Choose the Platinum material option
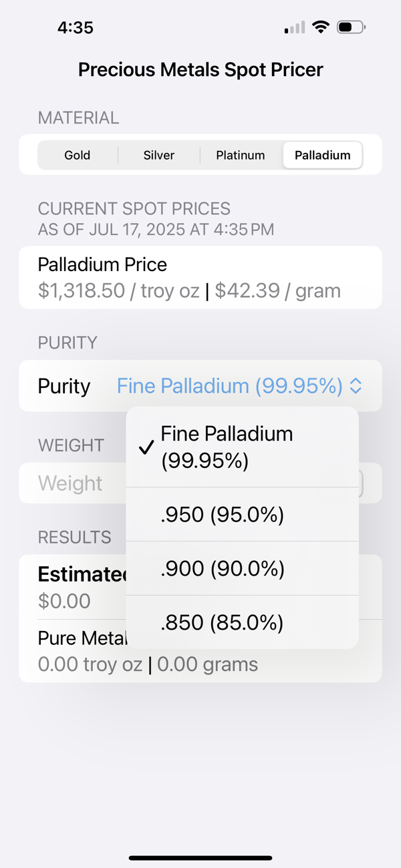Screen dimensions: 401x868 pos(241,155)
